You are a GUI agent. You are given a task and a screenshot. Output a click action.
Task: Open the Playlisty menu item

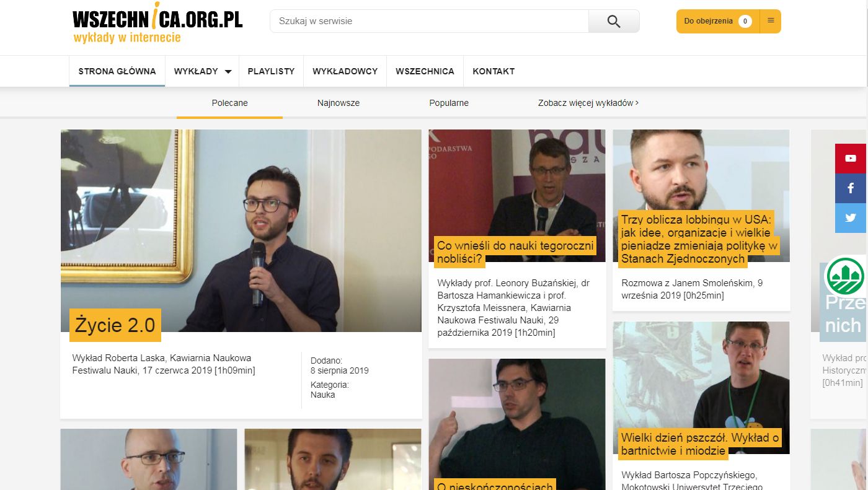click(271, 71)
